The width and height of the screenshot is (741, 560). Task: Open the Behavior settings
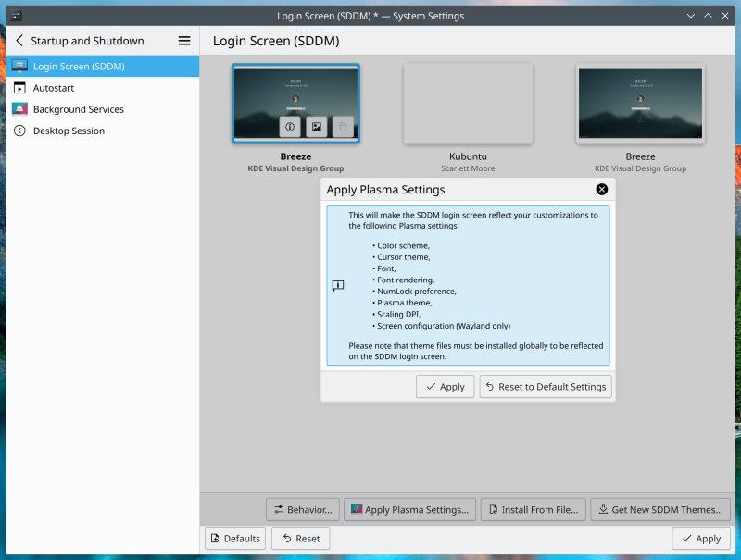(x=300, y=509)
